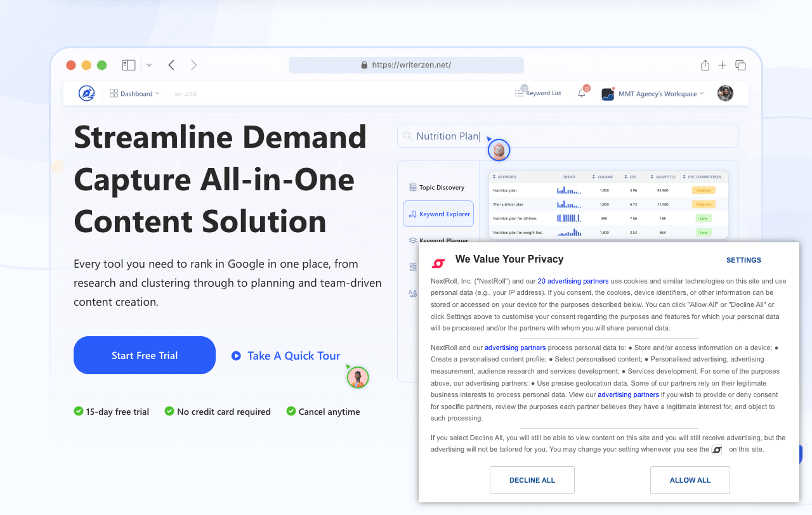Click the Dashboard grid icon
Viewport: 812px width, 515px height.
pos(114,93)
